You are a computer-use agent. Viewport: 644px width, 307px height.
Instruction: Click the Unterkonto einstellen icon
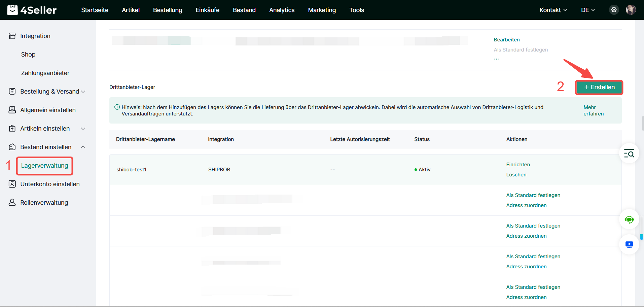[x=12, y=184]
